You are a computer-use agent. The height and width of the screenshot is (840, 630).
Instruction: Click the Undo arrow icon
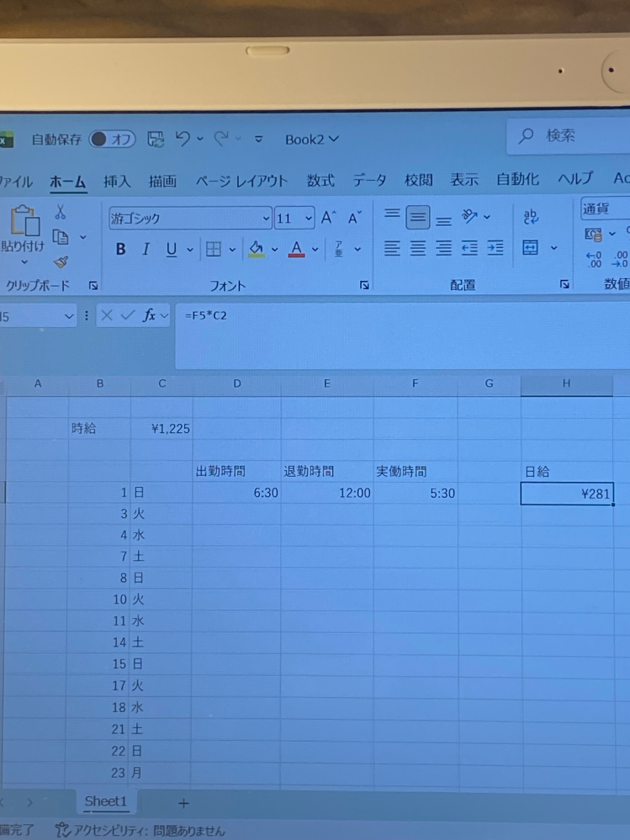pos(183,140)
